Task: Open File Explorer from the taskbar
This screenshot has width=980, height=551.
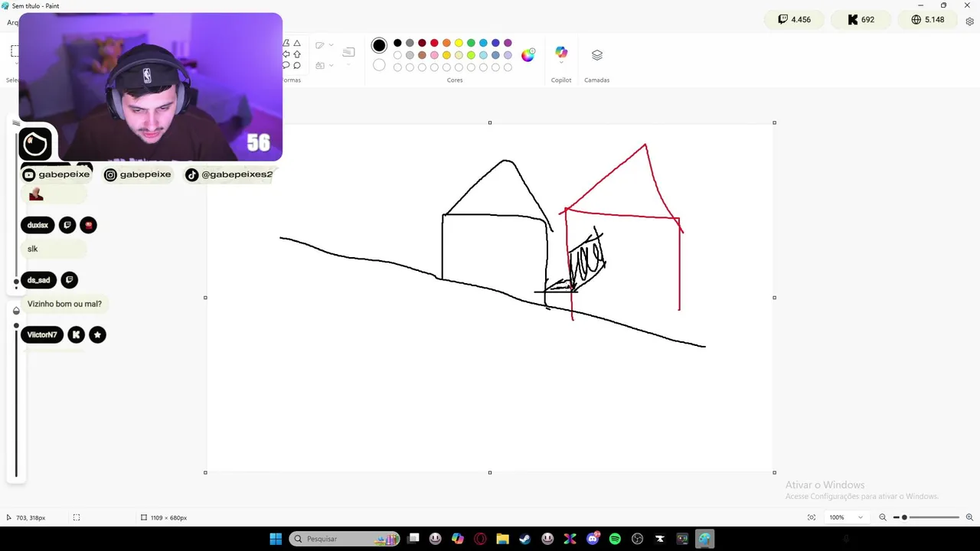Action: (x=502, y=539)
